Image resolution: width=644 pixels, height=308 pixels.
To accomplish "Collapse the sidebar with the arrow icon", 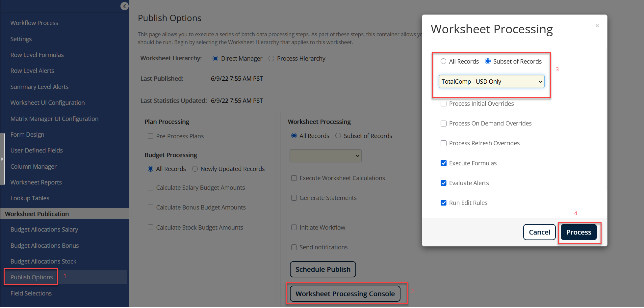I will [x=124, y=6].
